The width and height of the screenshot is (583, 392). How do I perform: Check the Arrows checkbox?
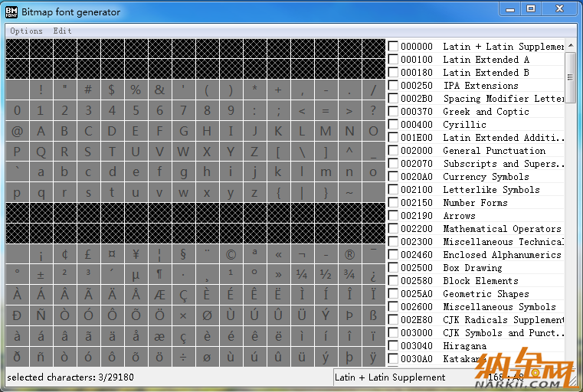393,215
